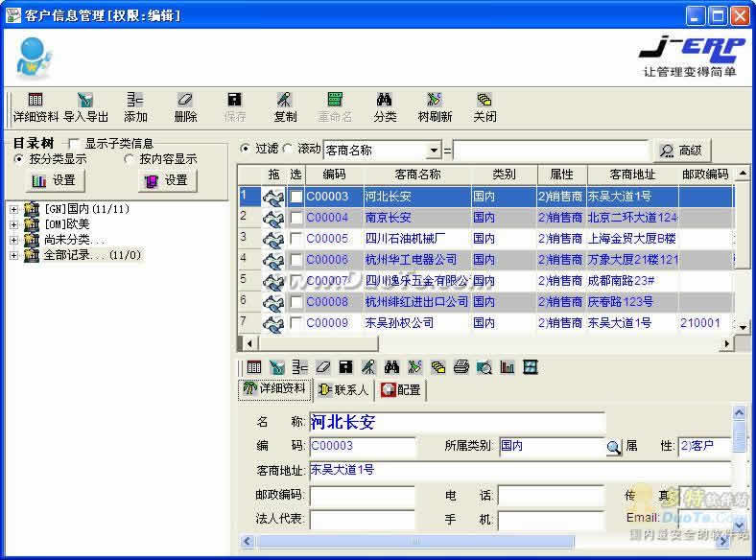Tick the checkbox for row C00004
The height and width of the screenshot is (560, 756).
point(296,218)
